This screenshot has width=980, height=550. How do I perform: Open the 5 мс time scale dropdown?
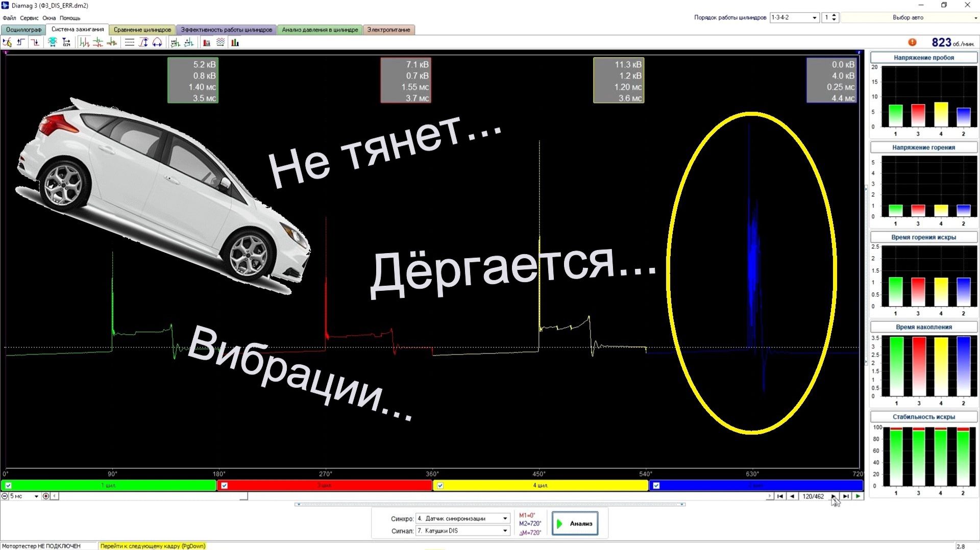24,496
